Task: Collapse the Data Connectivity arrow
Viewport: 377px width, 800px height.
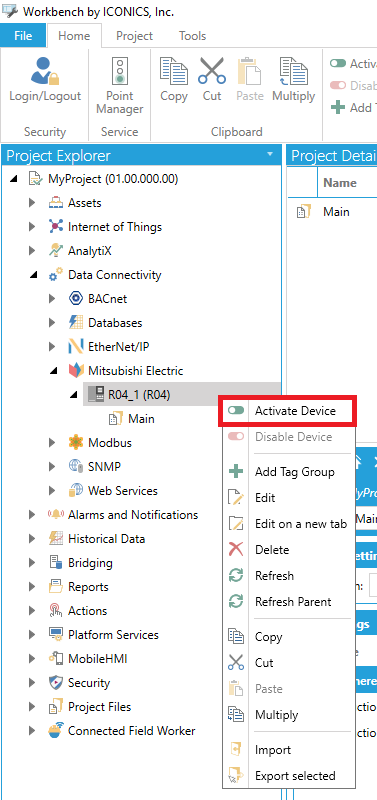Action: (34, 275)
